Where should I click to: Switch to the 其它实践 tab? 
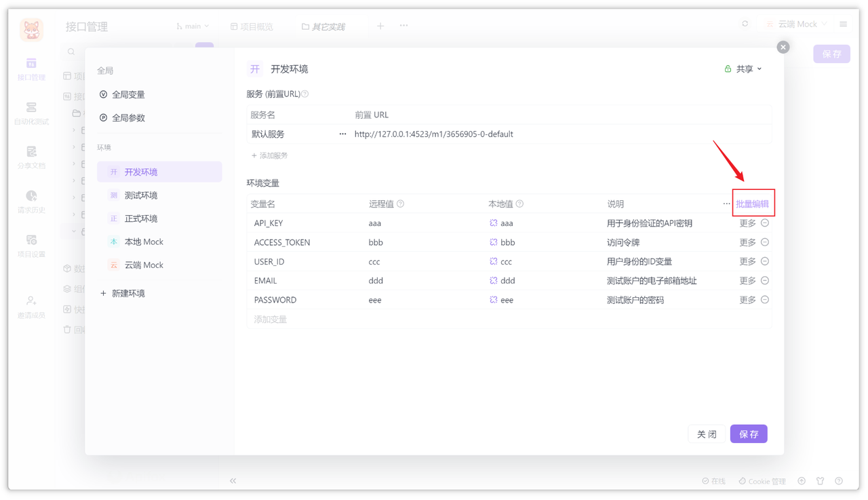[x=323, y=26]
